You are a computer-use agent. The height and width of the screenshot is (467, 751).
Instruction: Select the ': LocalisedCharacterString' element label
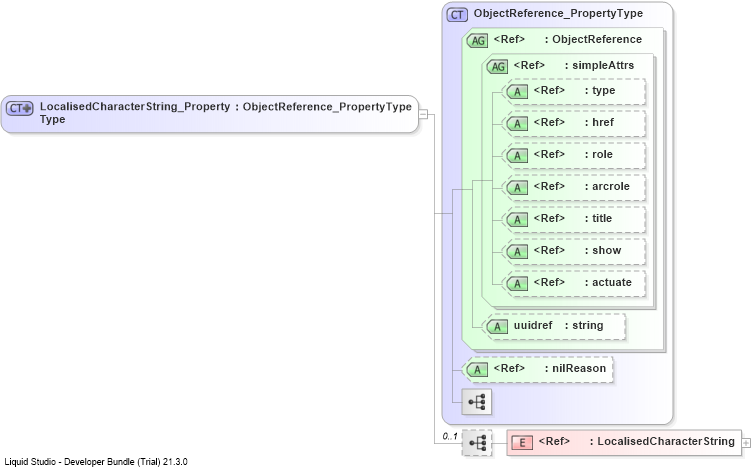[x=662, y=442]
